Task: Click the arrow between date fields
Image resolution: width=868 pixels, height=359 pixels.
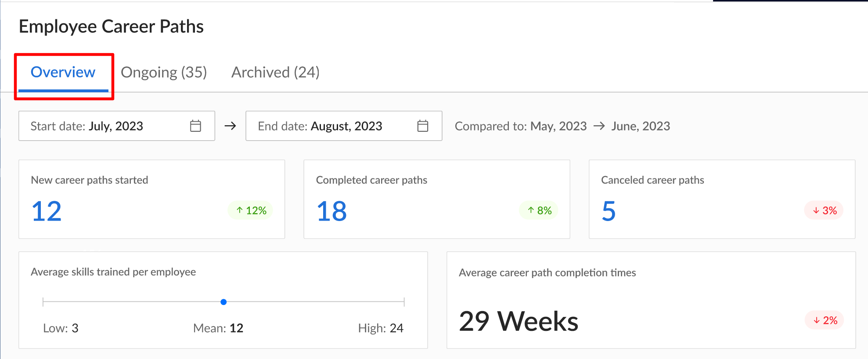Action: [230, 126]
